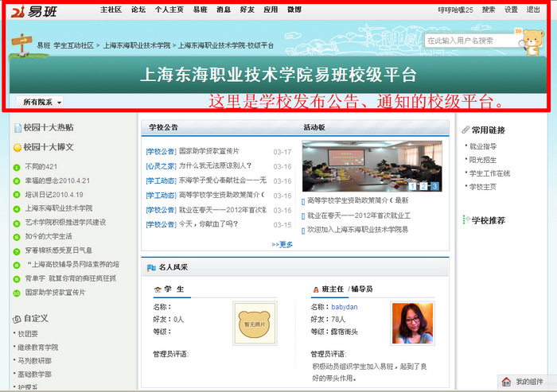Click babydan's profile photo

[412, 323]
